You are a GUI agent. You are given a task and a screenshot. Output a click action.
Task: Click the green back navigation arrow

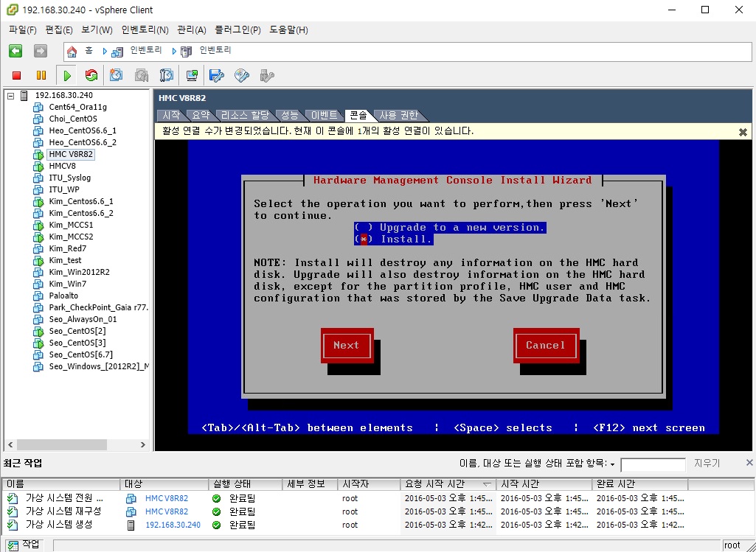coord(15,51)
